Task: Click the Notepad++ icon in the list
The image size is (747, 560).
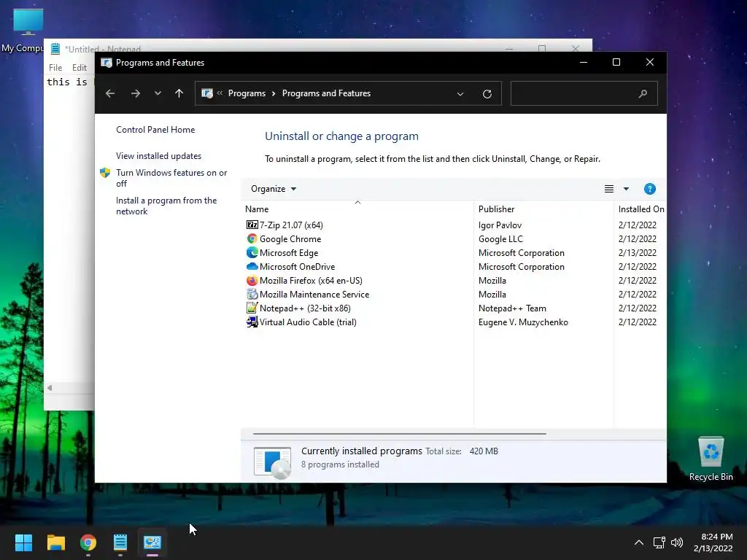Action: pos(252,308)
